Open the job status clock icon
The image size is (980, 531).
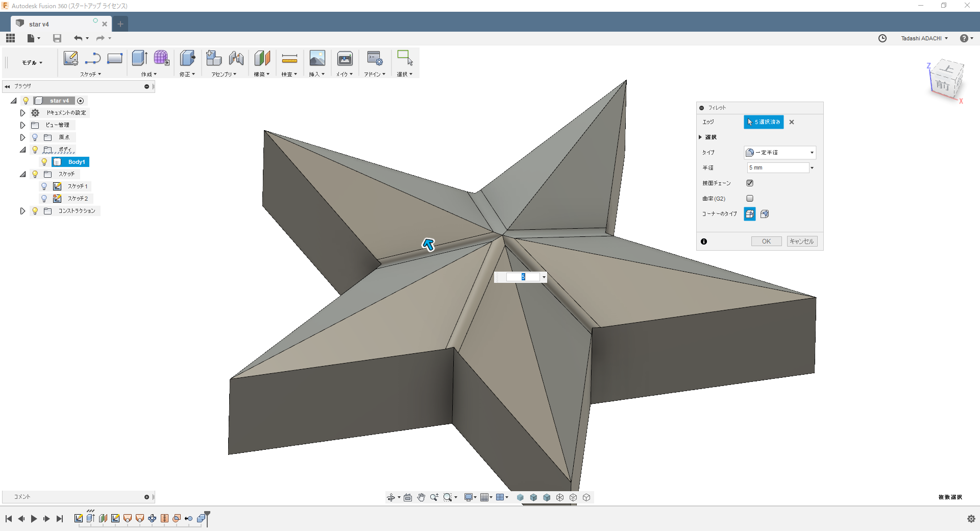tap(882, 38)
